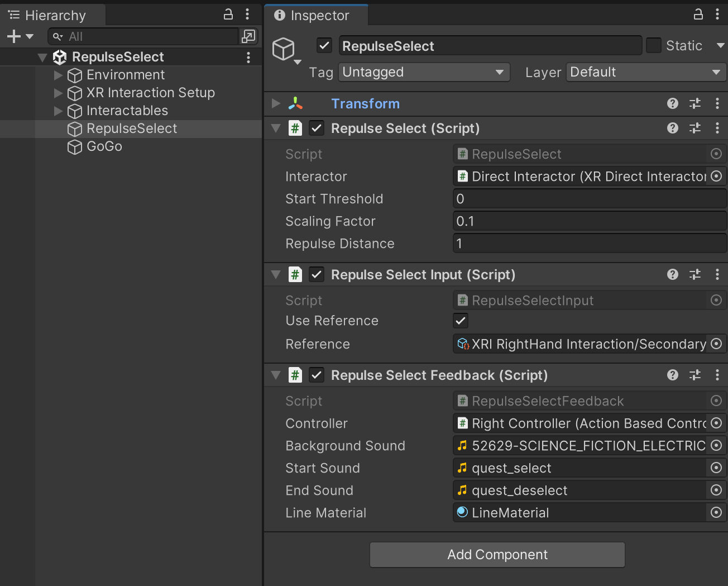Open the Layer dropdown set to Default
The width and height of the screenshot is (728, 586).
(x=645, y=73)
